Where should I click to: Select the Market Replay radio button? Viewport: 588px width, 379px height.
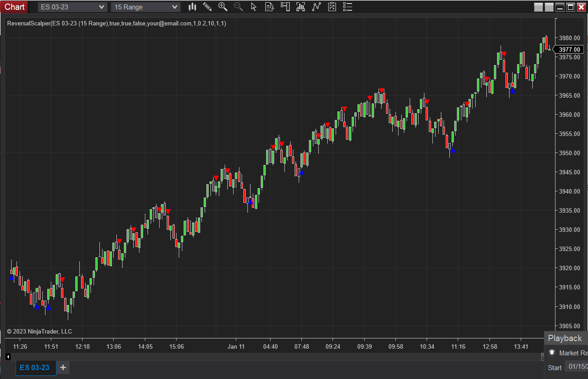point(552,353)
